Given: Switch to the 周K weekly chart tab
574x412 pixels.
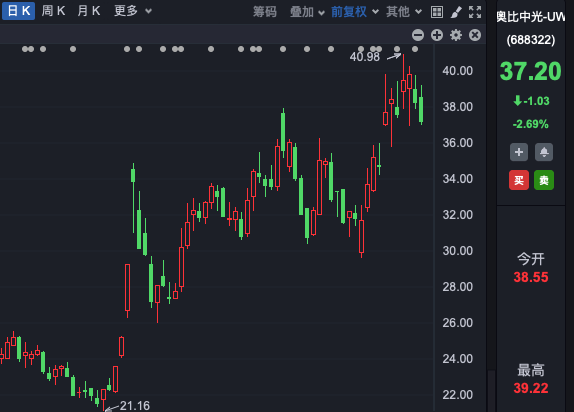Looking at the screenshot, I should pos(53,11).
